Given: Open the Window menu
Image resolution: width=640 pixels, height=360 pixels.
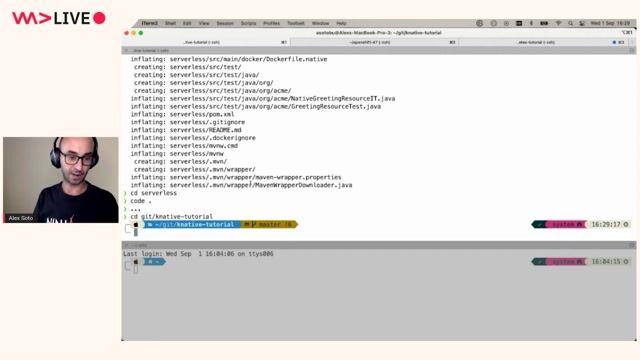Looking at the screenshot, I should 320,23.
